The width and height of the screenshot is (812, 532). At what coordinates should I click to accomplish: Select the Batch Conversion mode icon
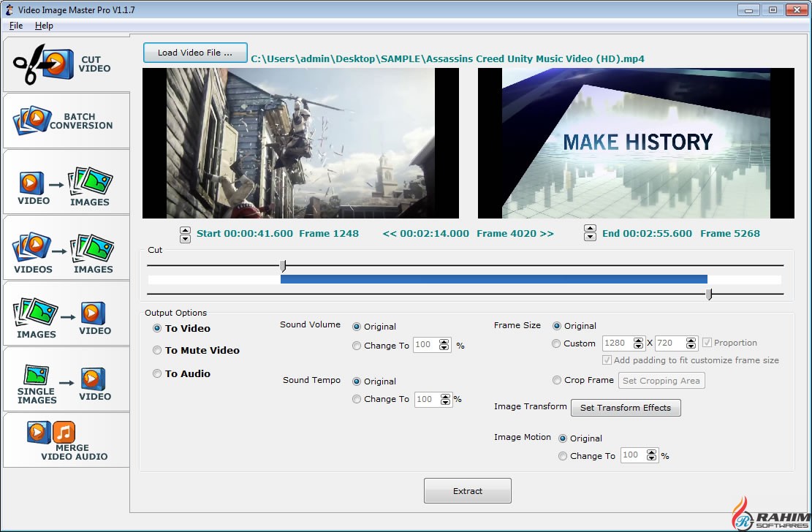(65, 121)
